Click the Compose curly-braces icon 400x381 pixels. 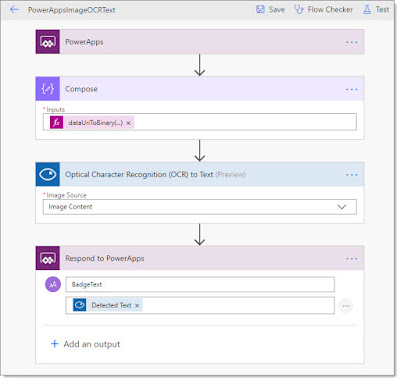tap(48, 89)
